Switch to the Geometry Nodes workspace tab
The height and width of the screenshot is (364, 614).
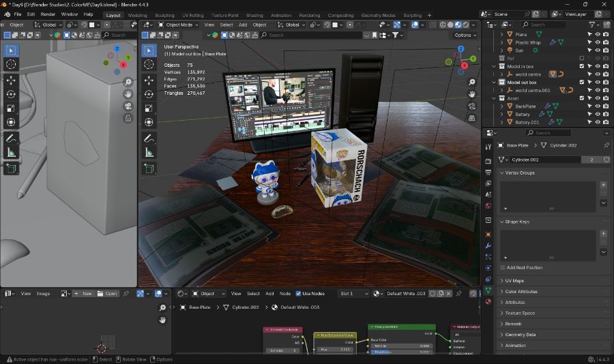(x=378, y=15)
